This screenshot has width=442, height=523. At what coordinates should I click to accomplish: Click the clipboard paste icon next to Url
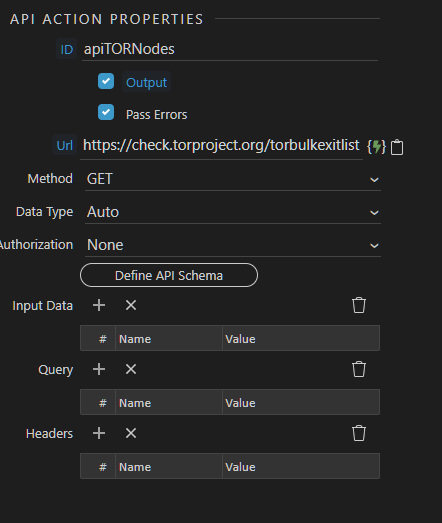[397, 147]
